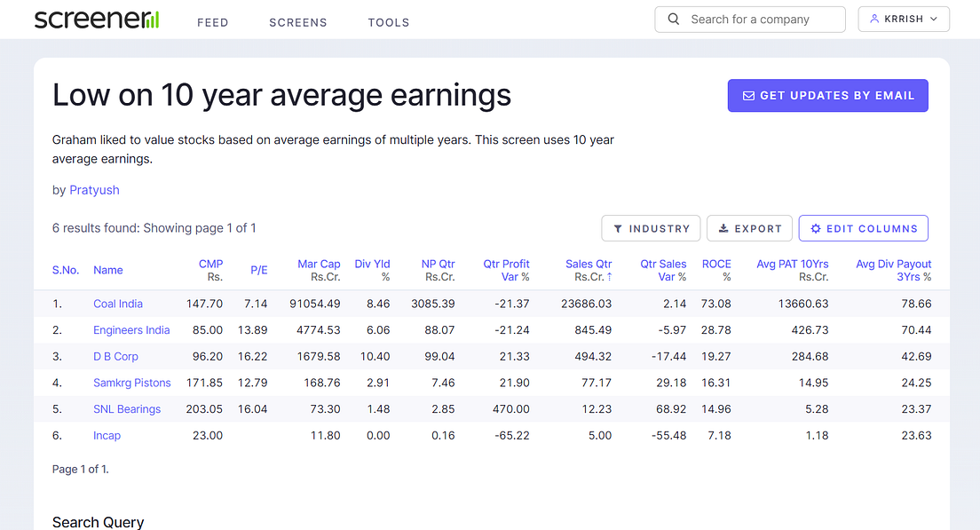The image size is (980, 530).
Task: Click the user profile icon beside KRRISH
Action: click(874, 19)
